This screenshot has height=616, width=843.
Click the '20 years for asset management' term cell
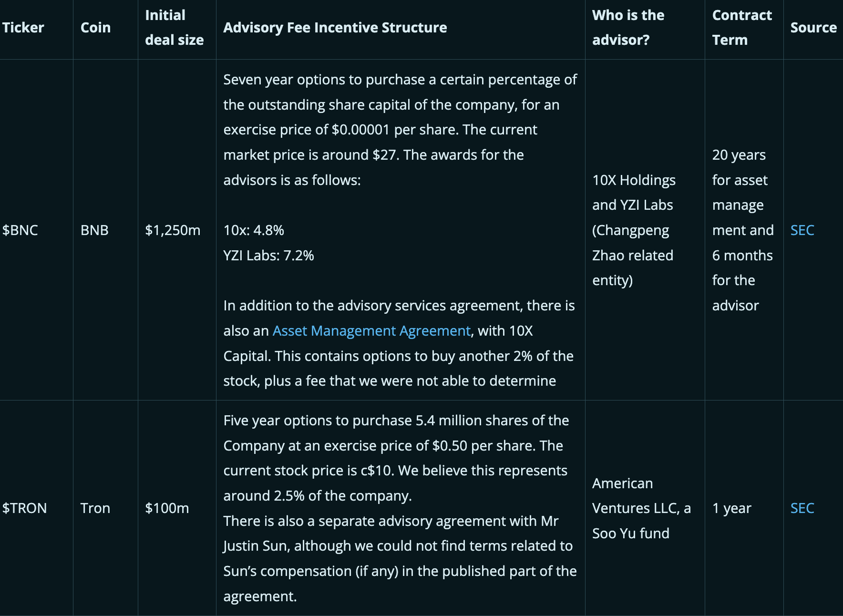click(742, 230)
